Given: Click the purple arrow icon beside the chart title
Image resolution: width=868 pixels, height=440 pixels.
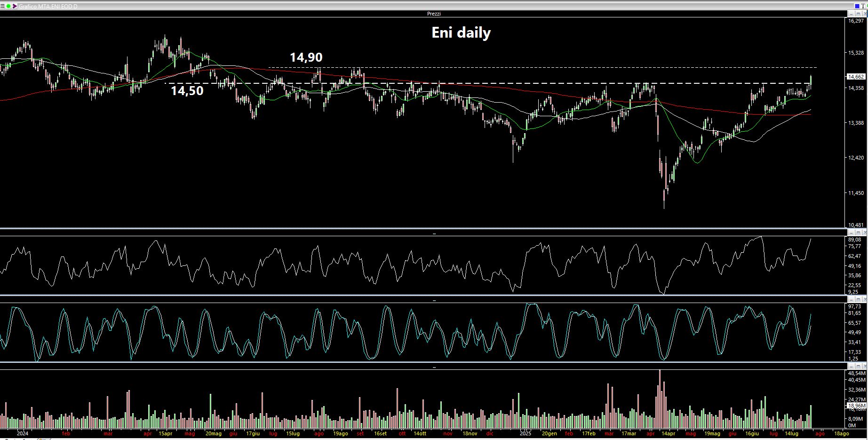Looking at the screenshot, I should [15, 6].
